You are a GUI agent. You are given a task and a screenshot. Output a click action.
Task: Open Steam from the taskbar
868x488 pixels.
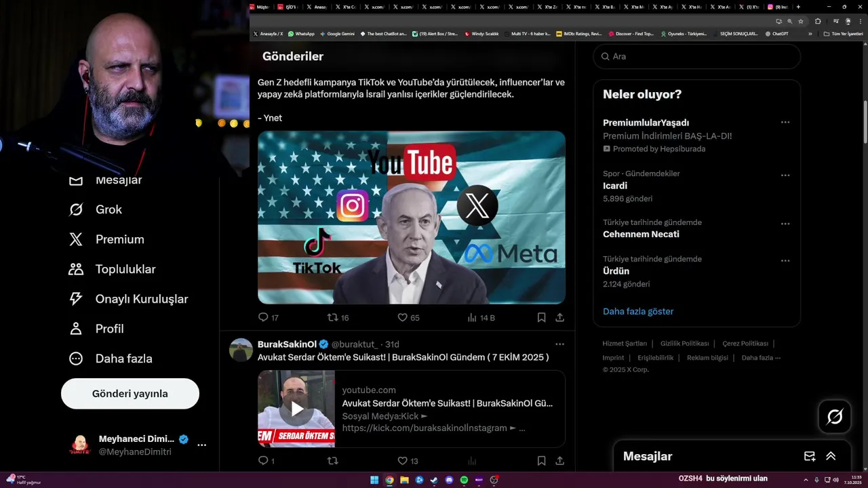click(434, 480)
